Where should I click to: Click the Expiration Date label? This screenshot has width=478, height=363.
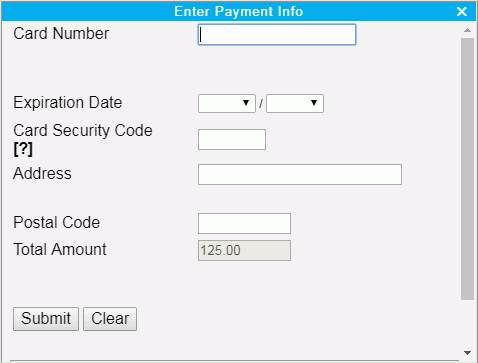point(68,103)
